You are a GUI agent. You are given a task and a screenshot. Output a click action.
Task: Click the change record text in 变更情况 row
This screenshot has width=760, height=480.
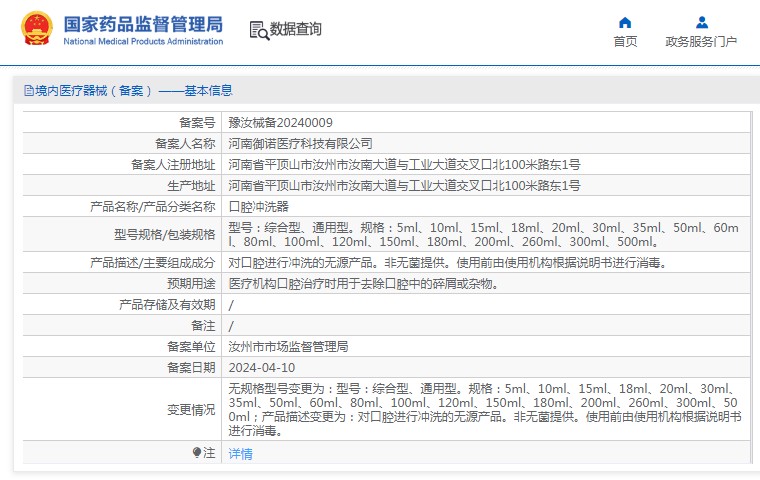(485, 410)
